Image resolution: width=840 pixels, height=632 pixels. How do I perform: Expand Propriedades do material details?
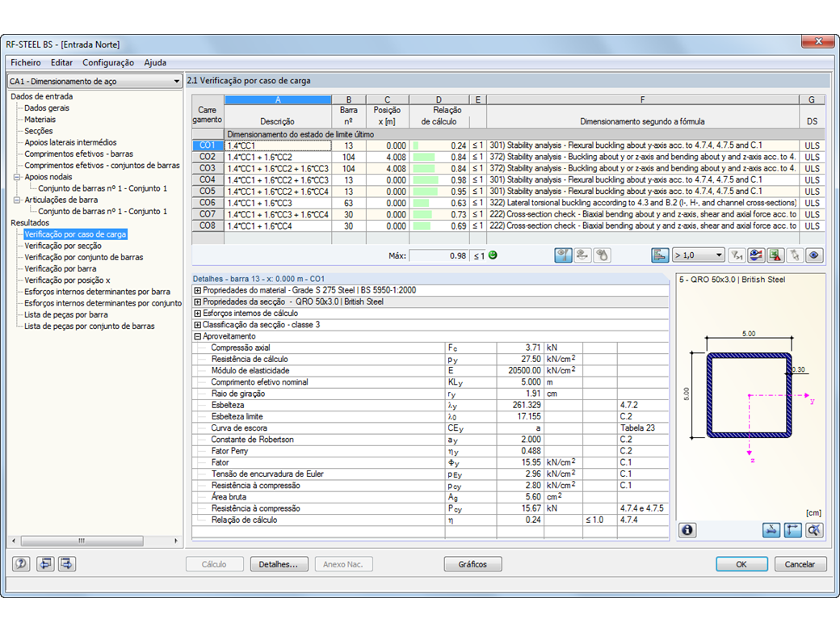click(197, 290)
